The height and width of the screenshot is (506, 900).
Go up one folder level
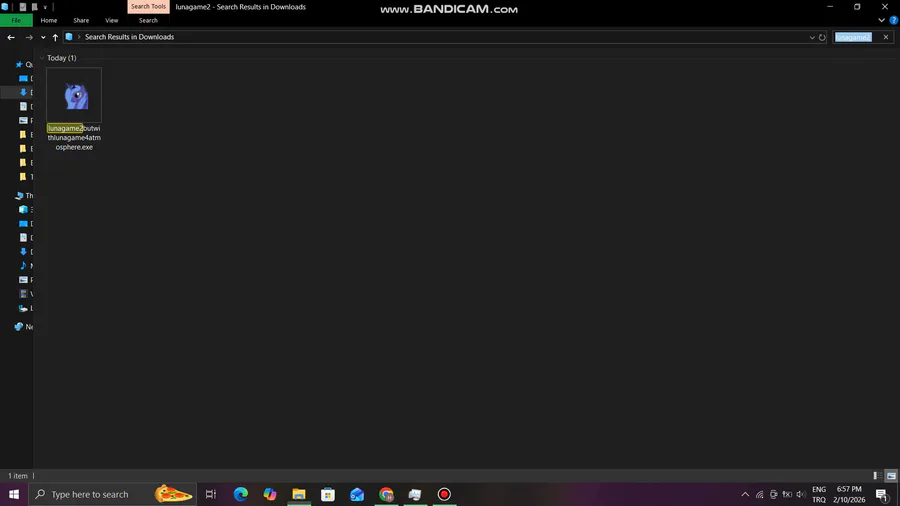pyautogui.click(x=55, y=37)
